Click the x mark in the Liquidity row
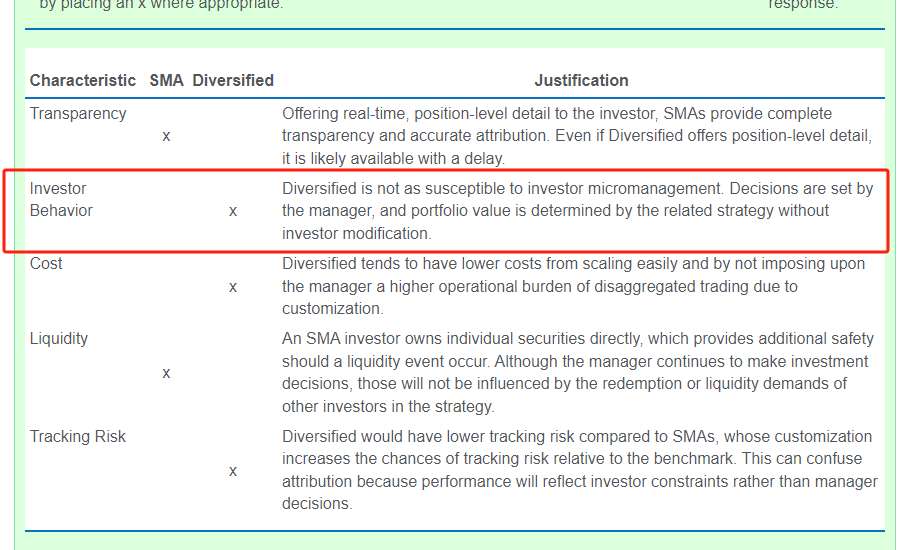The height and width of the screenshot is (550, 906). pyautogui.click(x=166, y=373)
